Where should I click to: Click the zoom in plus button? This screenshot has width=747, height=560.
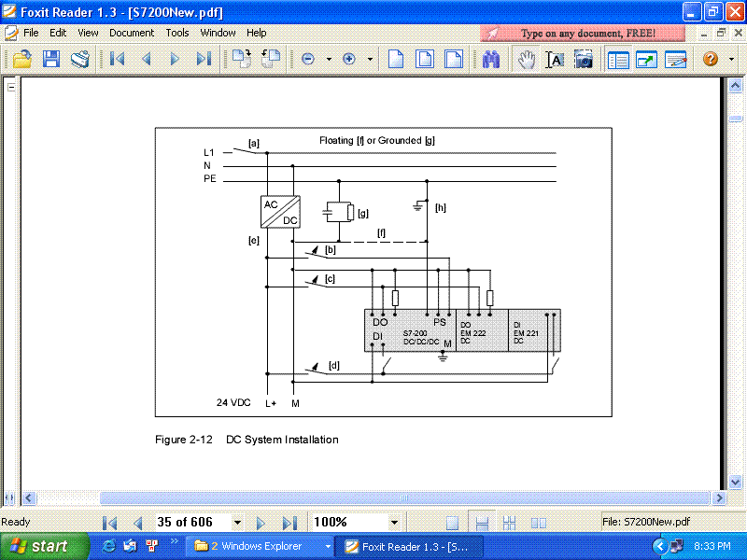coord(349,59)
